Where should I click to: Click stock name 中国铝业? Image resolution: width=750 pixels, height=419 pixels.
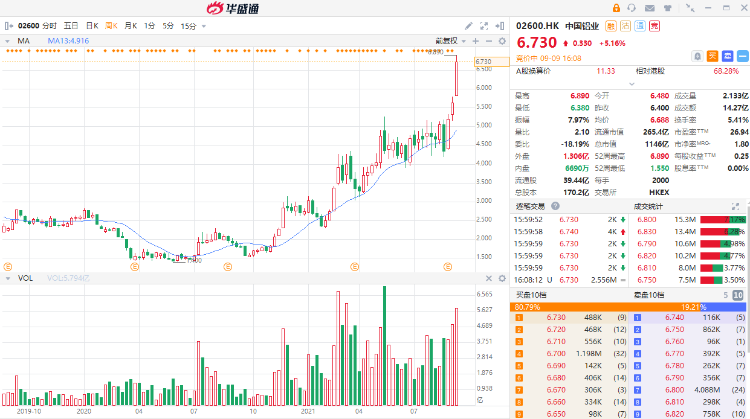582,26
